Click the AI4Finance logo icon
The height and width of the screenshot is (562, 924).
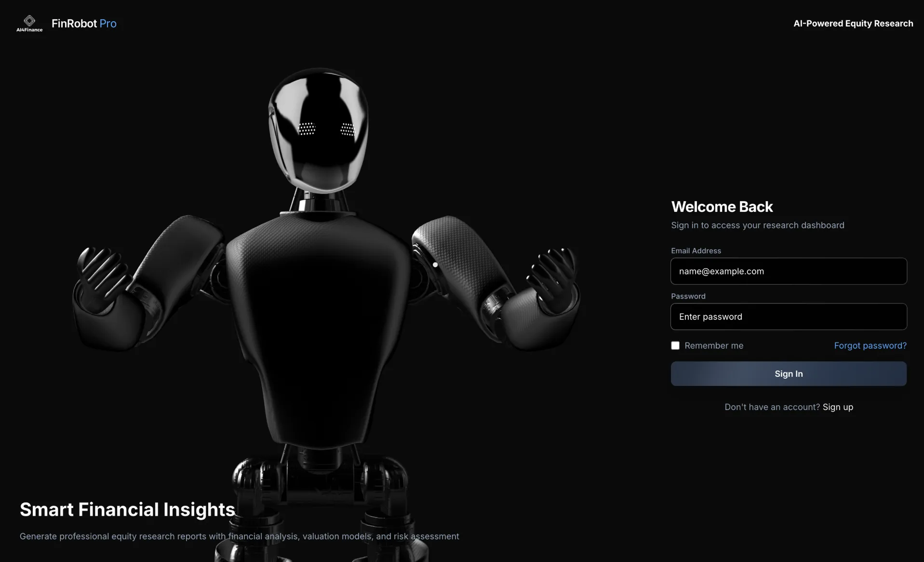[x=29, y=23]
